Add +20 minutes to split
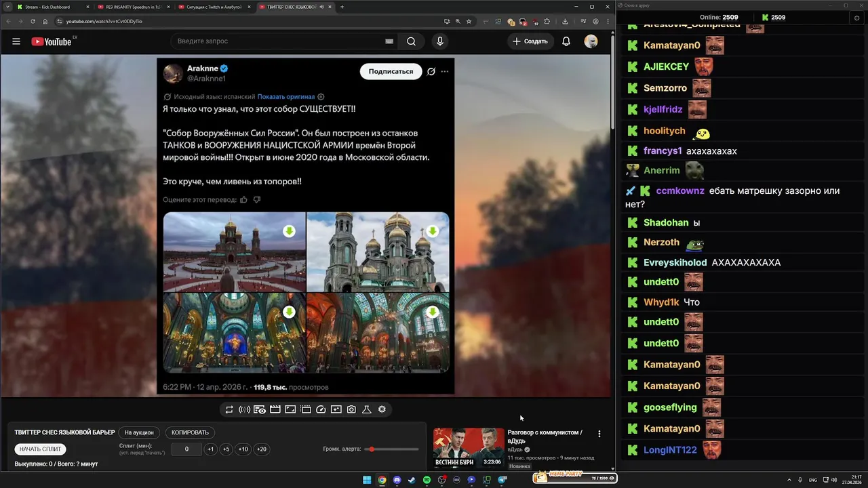This screenshot has width=868, height=488. pos(261,449)
